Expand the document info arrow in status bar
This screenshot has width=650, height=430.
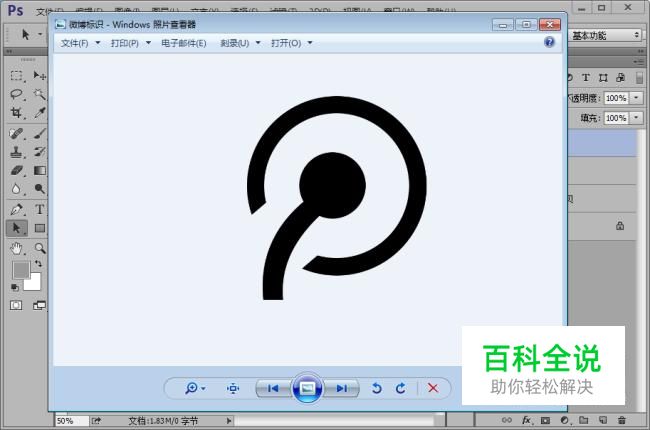point(229,421)
